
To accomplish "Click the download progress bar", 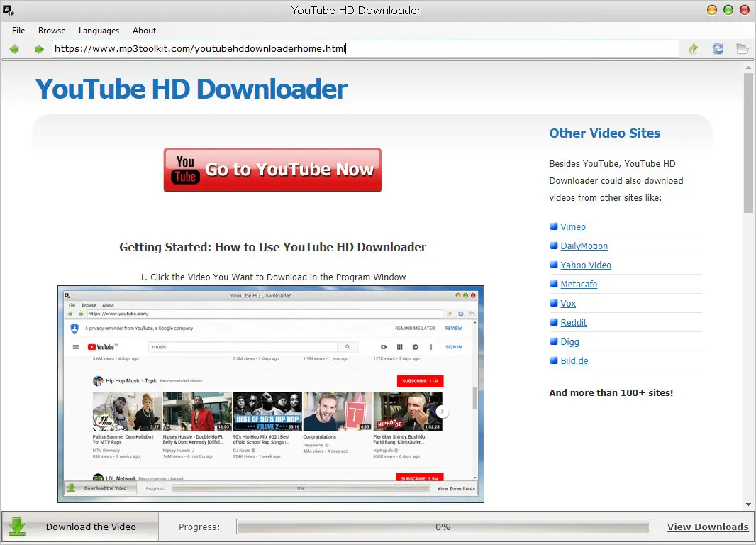I will [x=443, y=527].
